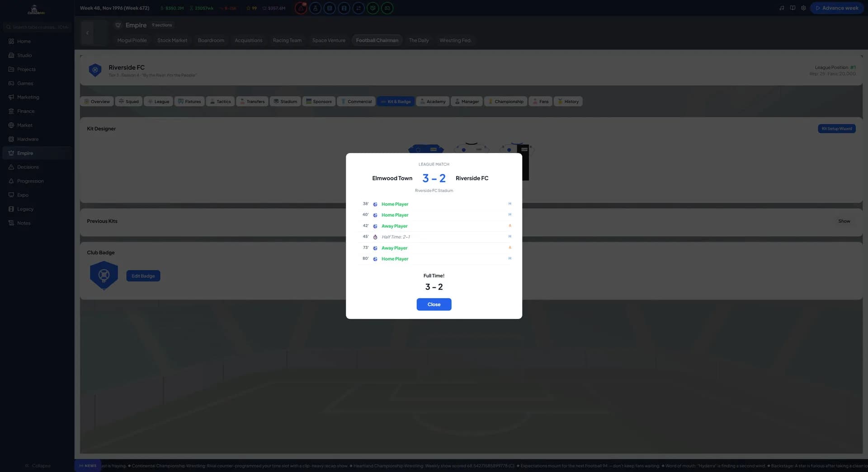Open the Fixtures sub-tab
The height and width of the screenshot is (472, 868).
coord(189,102)
